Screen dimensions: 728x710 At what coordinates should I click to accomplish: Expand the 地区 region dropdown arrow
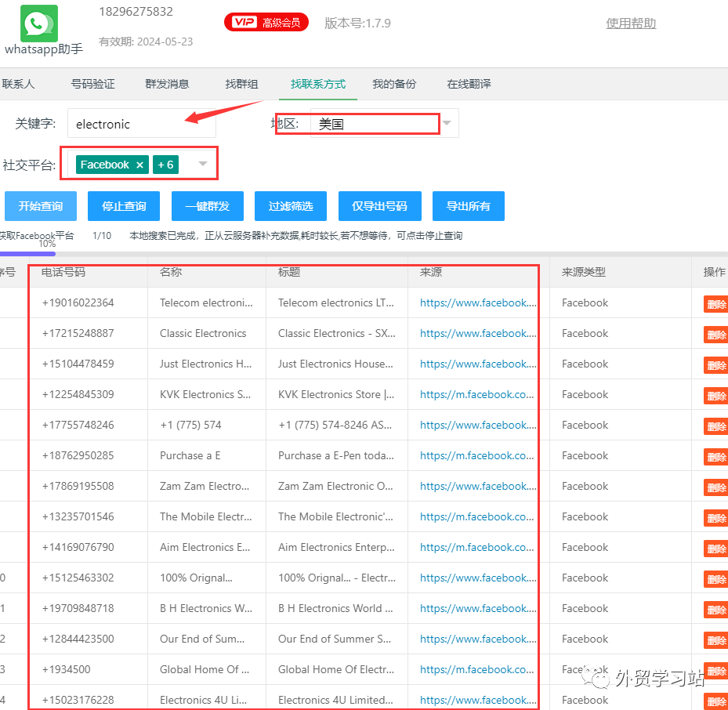click(x=447, y=123)
